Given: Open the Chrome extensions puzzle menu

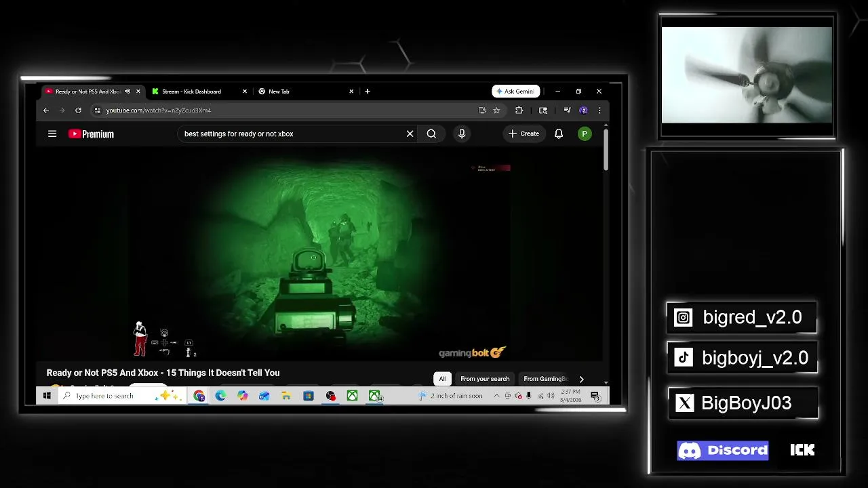Looking at the screenshot, I should [x=519, y=110].
